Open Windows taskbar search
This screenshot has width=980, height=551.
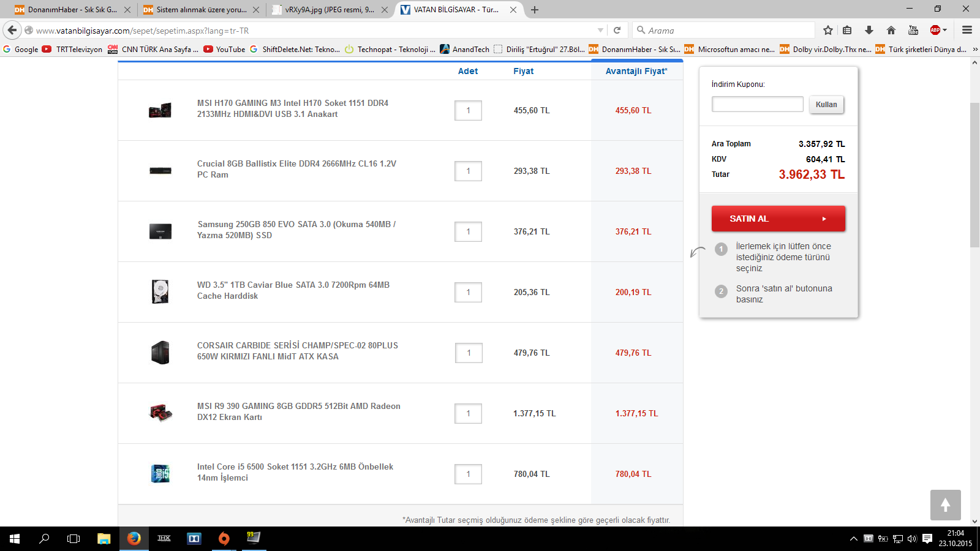click(44, 539)
